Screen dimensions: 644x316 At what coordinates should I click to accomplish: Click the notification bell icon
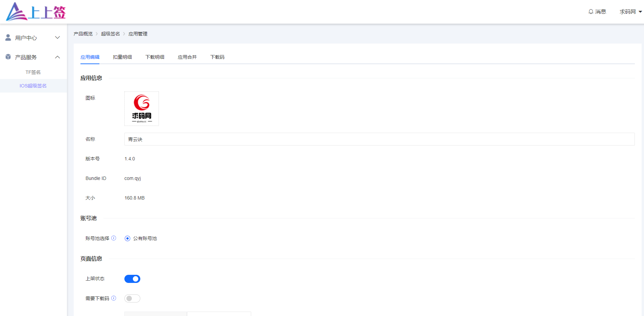click(x=591, y=12)
